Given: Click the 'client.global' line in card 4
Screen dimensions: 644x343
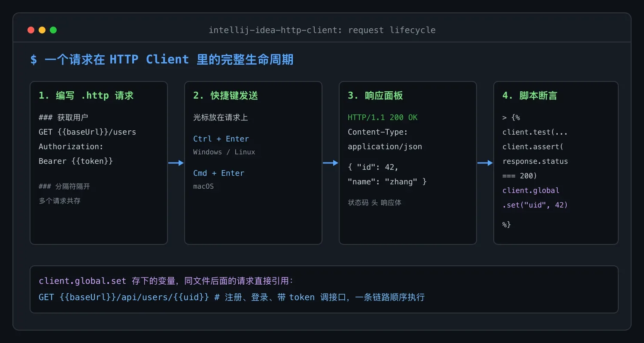Looking at the screenshot, I should pos(531,190).
